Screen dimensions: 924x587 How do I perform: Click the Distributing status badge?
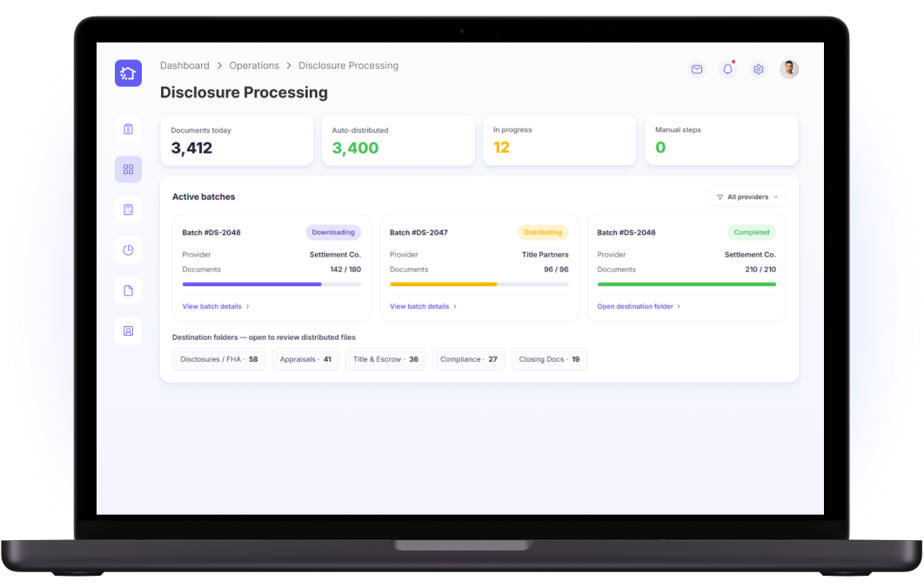click(543, 232)
